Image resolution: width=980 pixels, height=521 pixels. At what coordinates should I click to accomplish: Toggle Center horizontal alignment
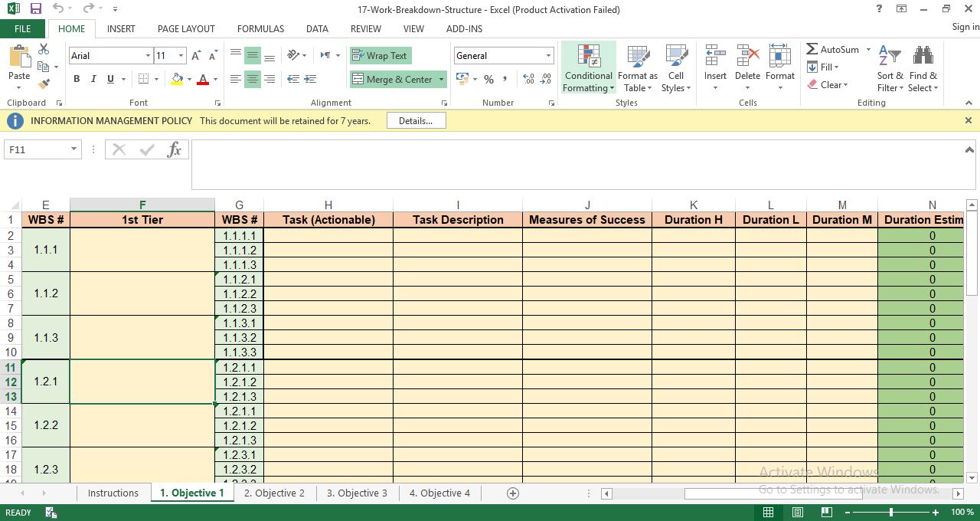pos(252,79)
